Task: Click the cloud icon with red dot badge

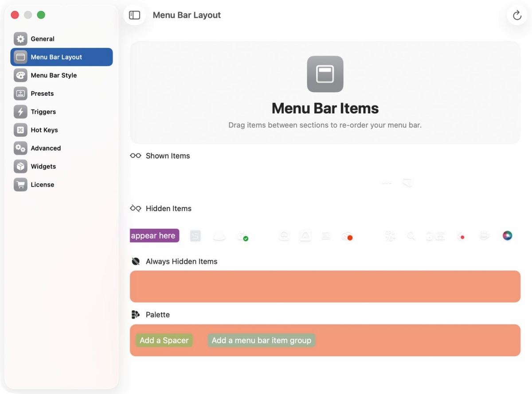Action: pyautogui.click(x=347, y=237)
